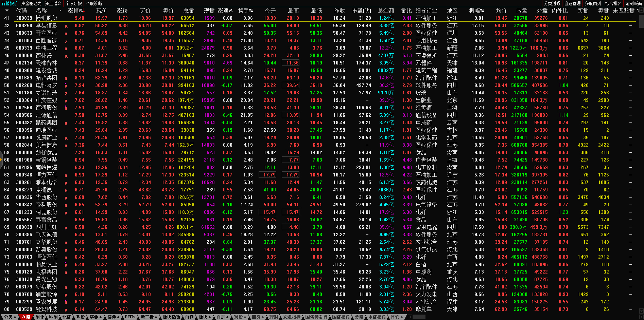The image size is (644, 320).
Task: Expand the 基金 tab menu
Action: [95, 317]
